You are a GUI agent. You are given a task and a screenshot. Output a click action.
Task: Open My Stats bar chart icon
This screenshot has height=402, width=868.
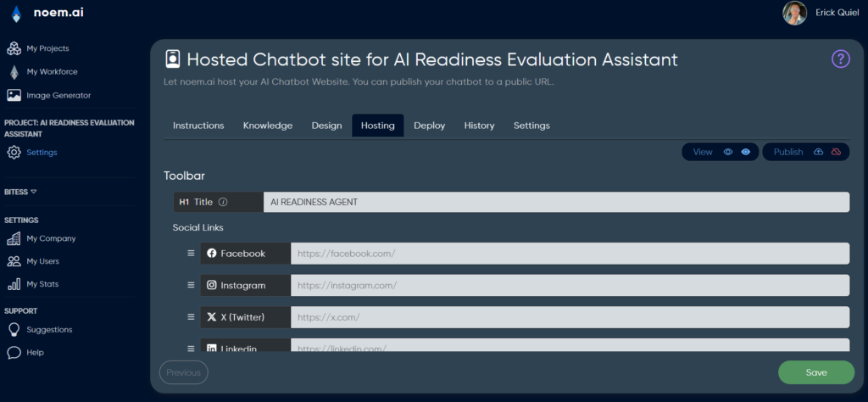(14, 284)
